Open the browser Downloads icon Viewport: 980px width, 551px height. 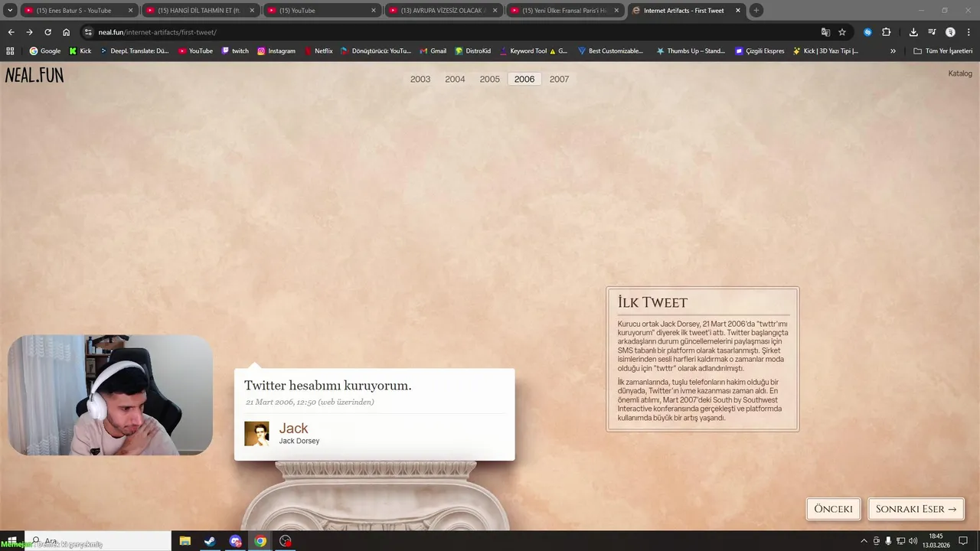913,32
